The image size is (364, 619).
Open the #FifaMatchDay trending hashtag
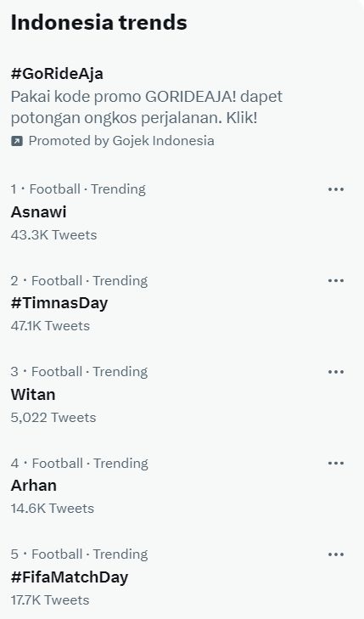click(x=70, y=577)
